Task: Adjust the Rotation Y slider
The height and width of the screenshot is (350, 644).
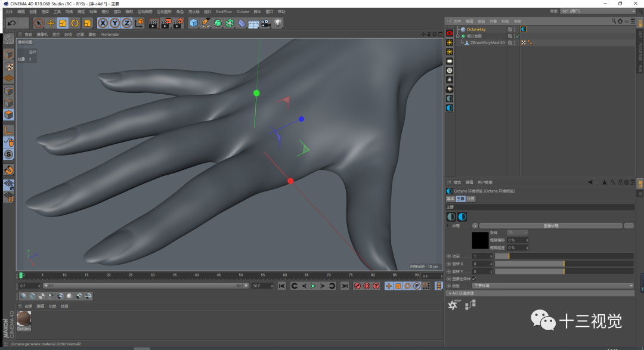Action: [x=564, y=271]
